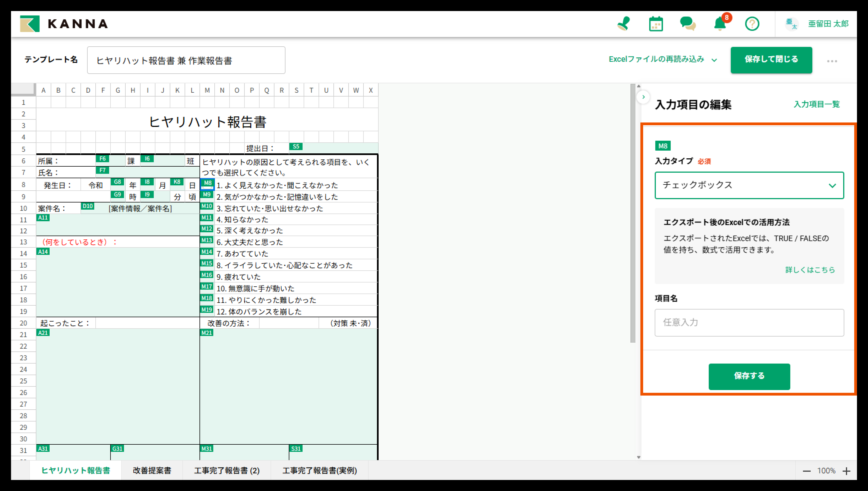Viewport: 868px width, 491px height.
Task: Switch to 工事完了報告書(実例) sheet tab
Action: (x=319, y=470)
